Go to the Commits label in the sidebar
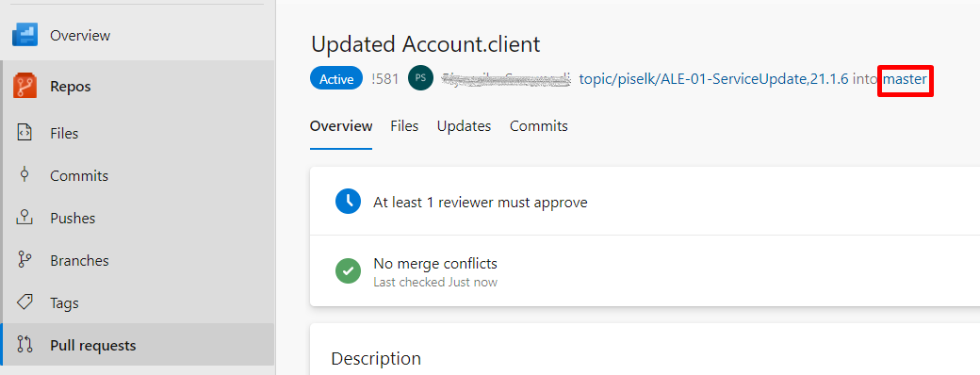 79,175
